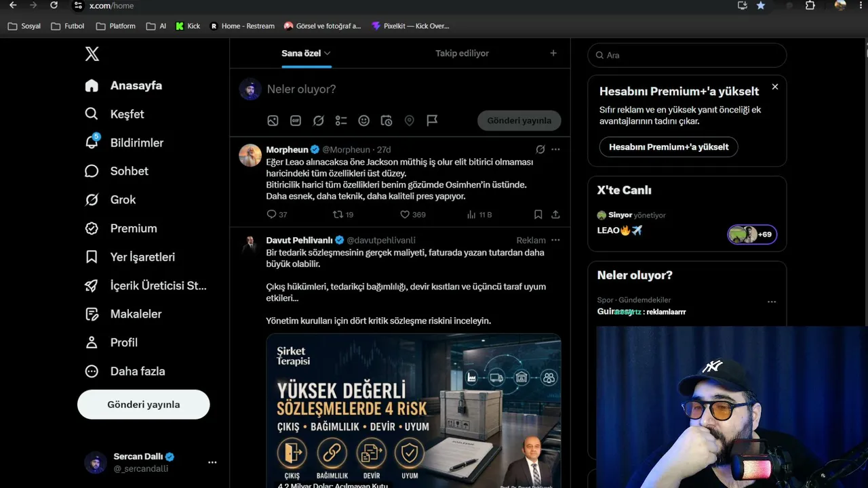
Task: Click the X logo in sidebar
Action: (92, 54)
